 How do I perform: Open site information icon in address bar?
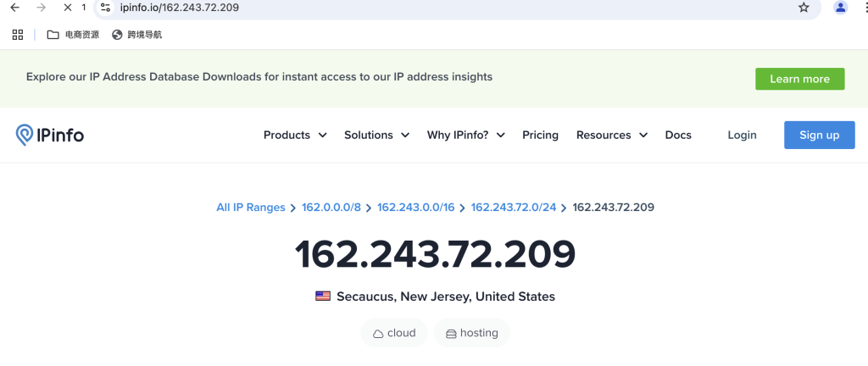pyautogui.click(x=106, y=8)
